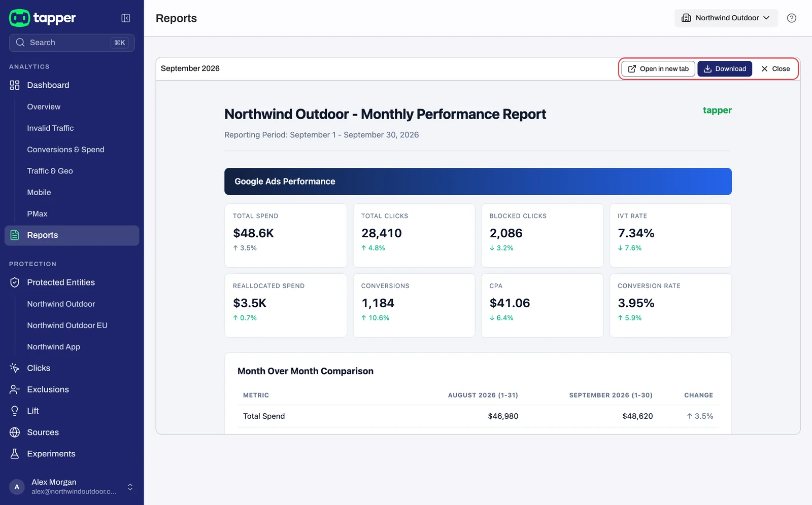Click the IVT Rate 7.34% value
Image resolution: width=812 pixels, height=505 pixels.
pos(636,233)
